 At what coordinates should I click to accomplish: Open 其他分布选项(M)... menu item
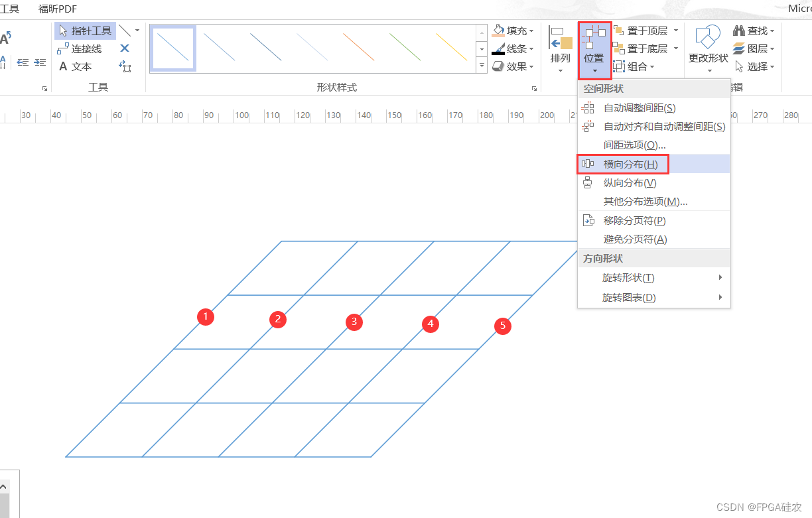pos(654,202)
